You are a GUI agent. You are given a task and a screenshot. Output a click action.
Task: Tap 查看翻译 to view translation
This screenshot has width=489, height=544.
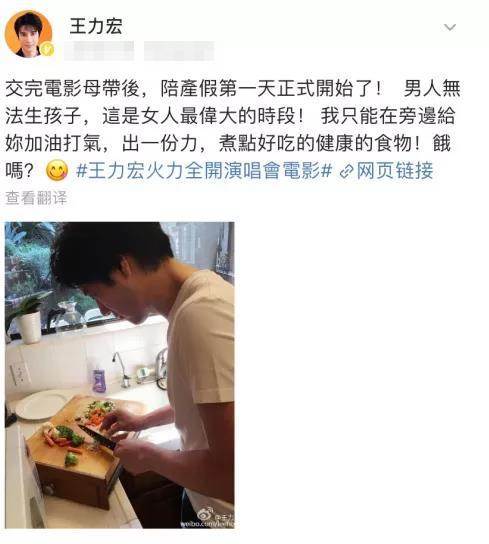coord(36,198)
